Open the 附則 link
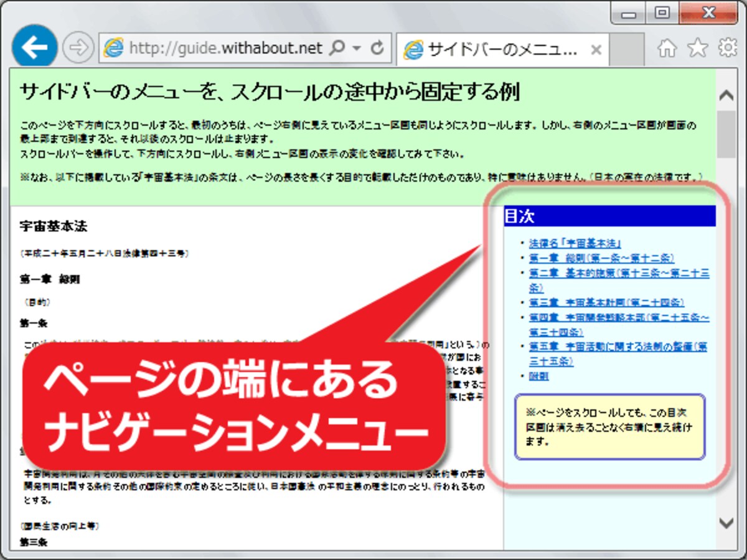 click(x=538, y=376)
